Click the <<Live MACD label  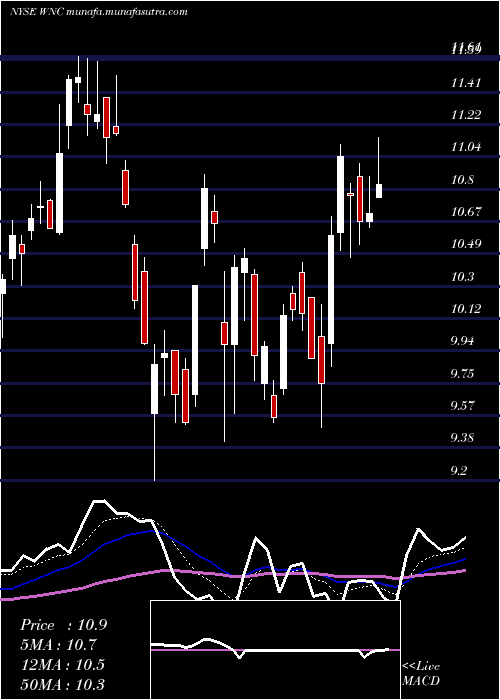click(421, 674)
